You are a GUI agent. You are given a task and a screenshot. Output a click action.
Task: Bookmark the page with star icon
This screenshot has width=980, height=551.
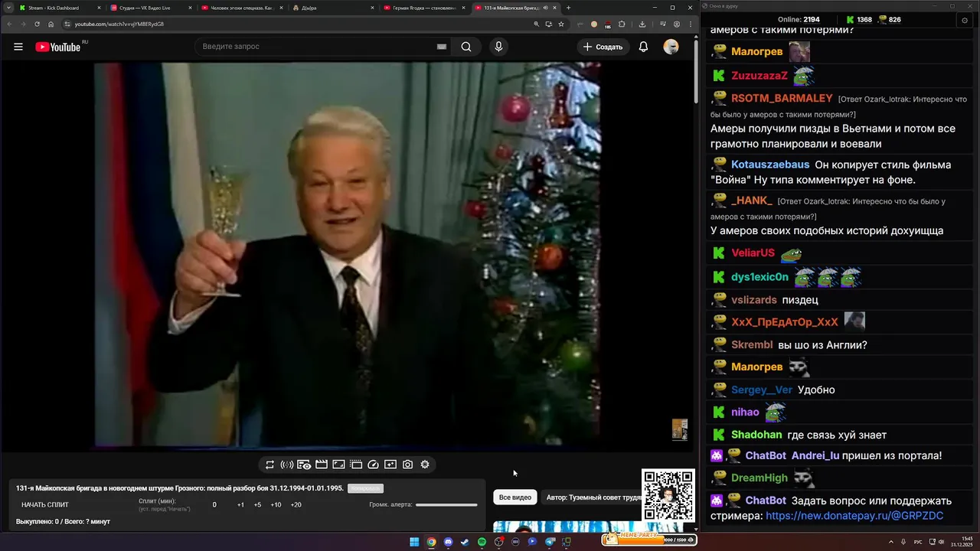coord(561,24)
